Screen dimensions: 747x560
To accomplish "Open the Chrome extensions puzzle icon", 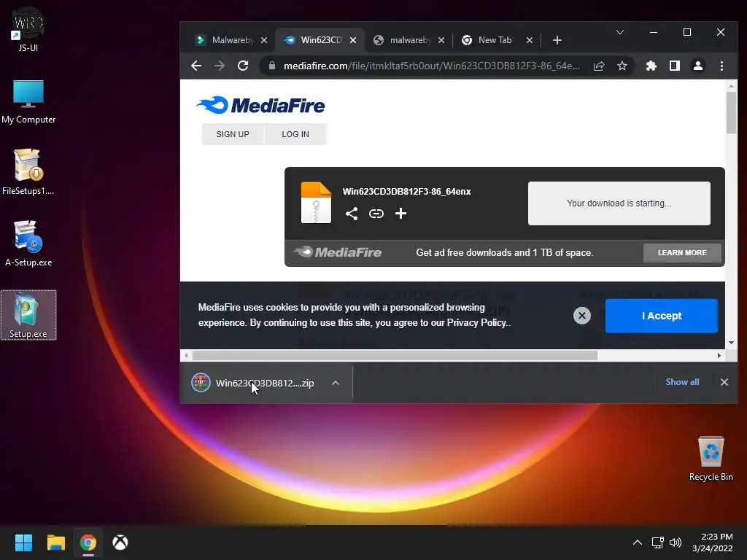I will [x=651, y=66].
